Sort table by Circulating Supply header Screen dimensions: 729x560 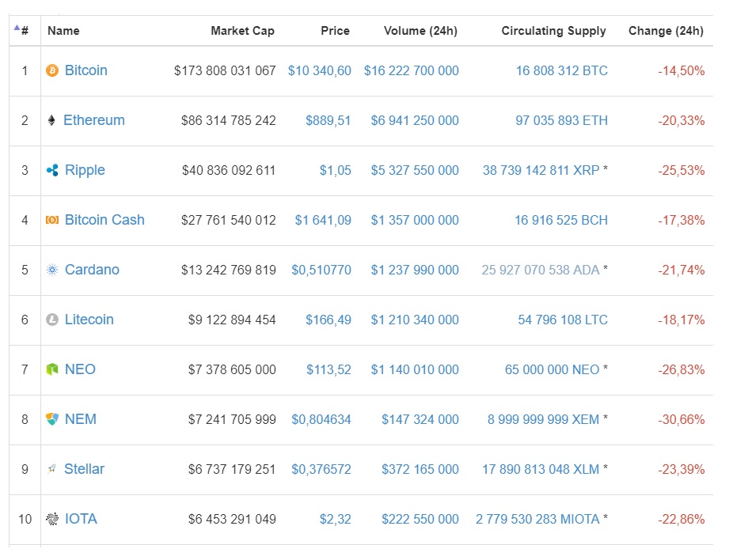(x=554, y=31)
